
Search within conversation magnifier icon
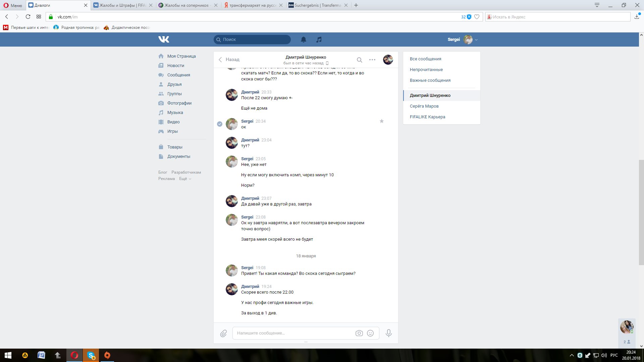point(359,60)
